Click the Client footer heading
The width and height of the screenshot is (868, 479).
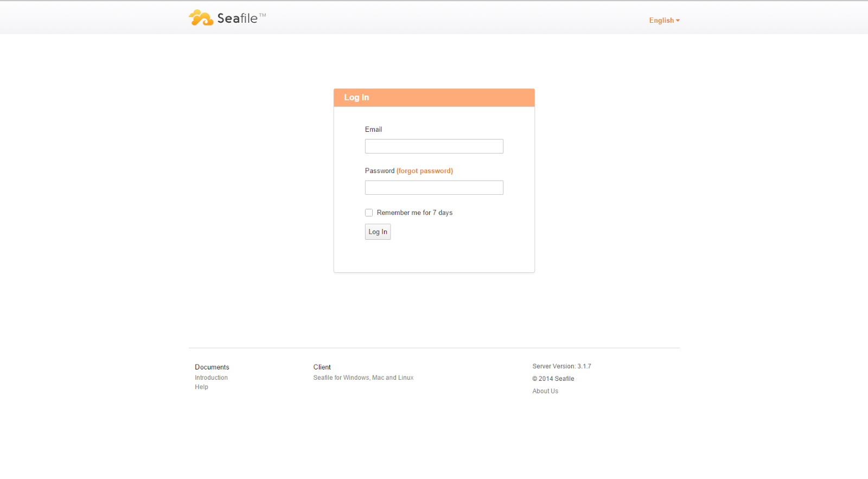tap(322, 367)
